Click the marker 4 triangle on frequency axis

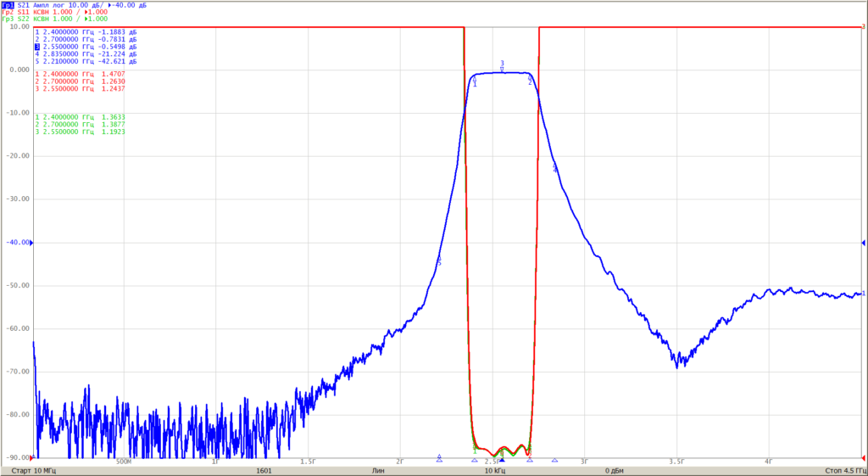tap(554, 460)
